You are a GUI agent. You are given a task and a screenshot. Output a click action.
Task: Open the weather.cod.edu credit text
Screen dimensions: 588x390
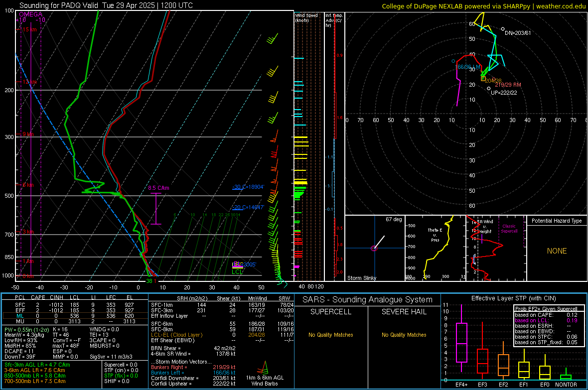click(483, 6)
